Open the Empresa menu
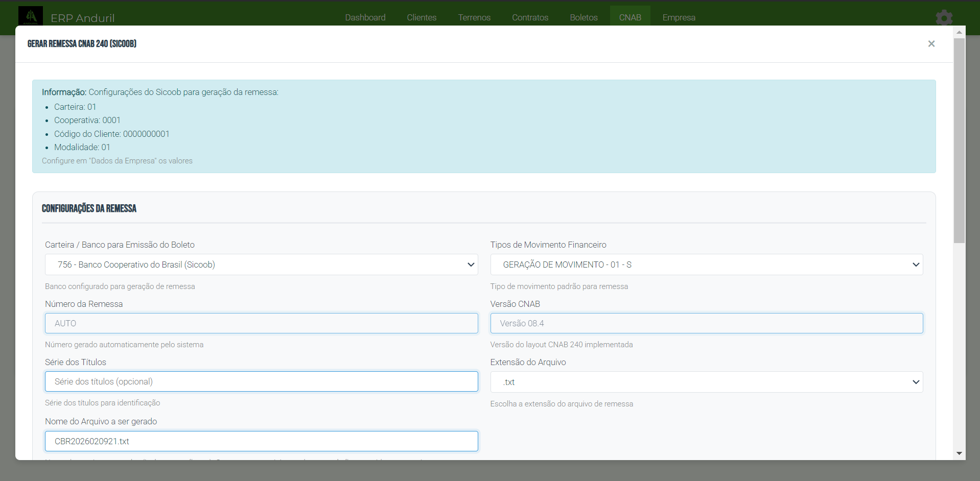The image size is (980, 481). pos(679,17)
